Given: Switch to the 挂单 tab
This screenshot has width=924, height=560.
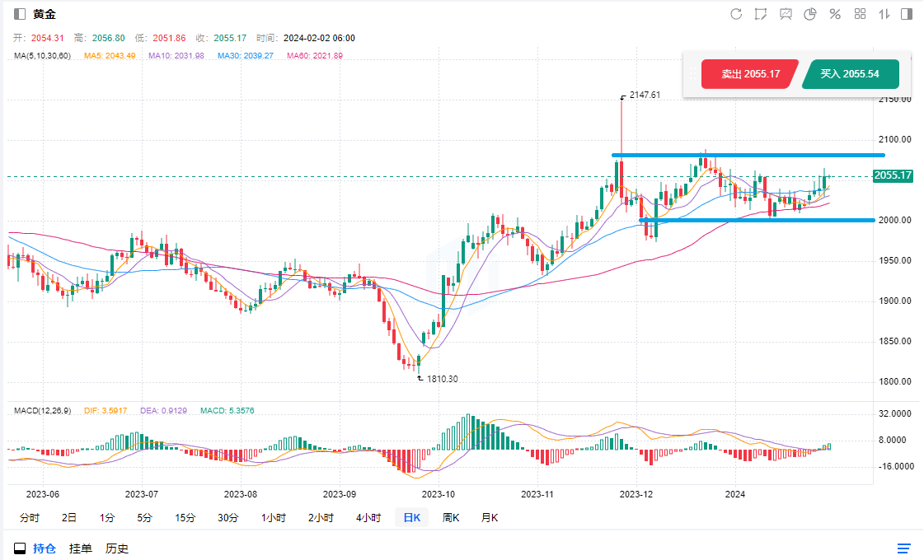Looking at the screenshot, I should pyautogui.click(x=81, y=548).
